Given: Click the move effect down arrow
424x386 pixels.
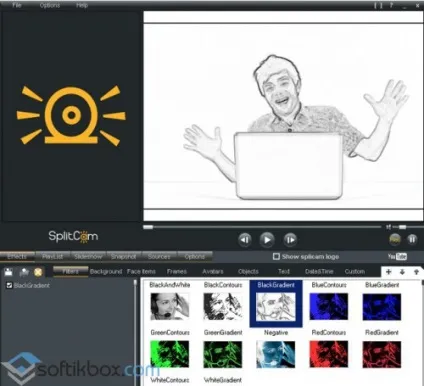Looking at the screenshot, I should coord(402,272).
